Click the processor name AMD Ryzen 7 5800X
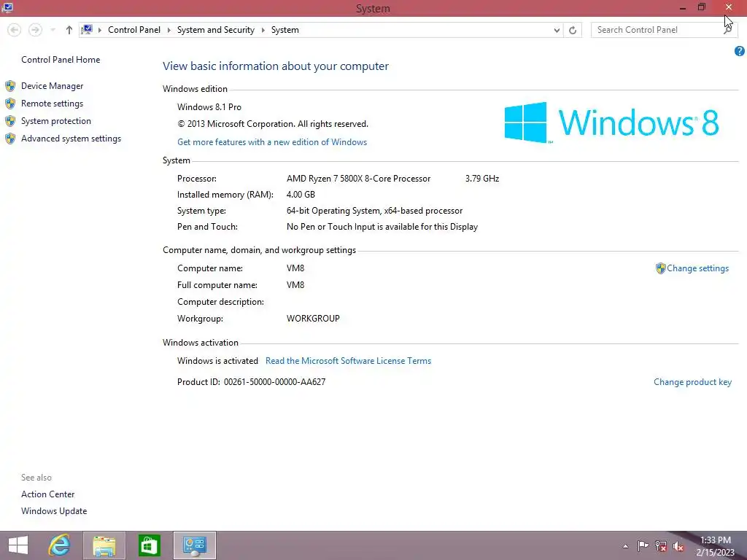This screenshot has height=560, width=747. 358,179
